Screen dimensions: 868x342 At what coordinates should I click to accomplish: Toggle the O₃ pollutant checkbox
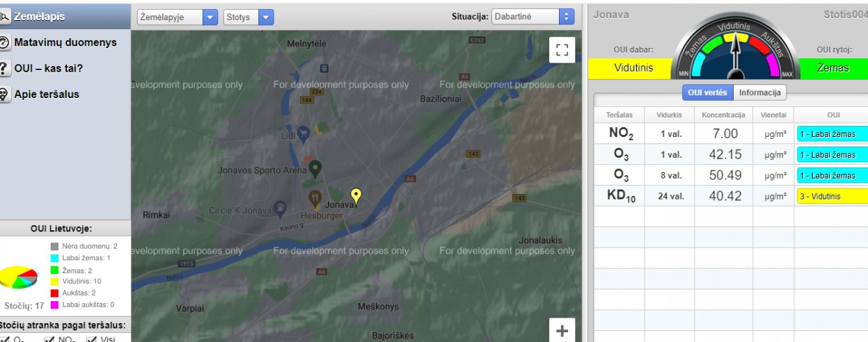click(x=6, y=339)
